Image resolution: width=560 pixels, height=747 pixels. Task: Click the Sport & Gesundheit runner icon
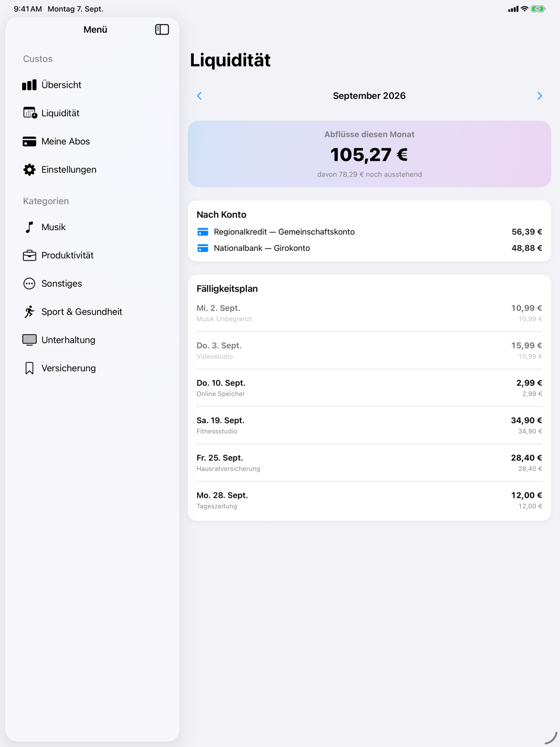(29, 312)
